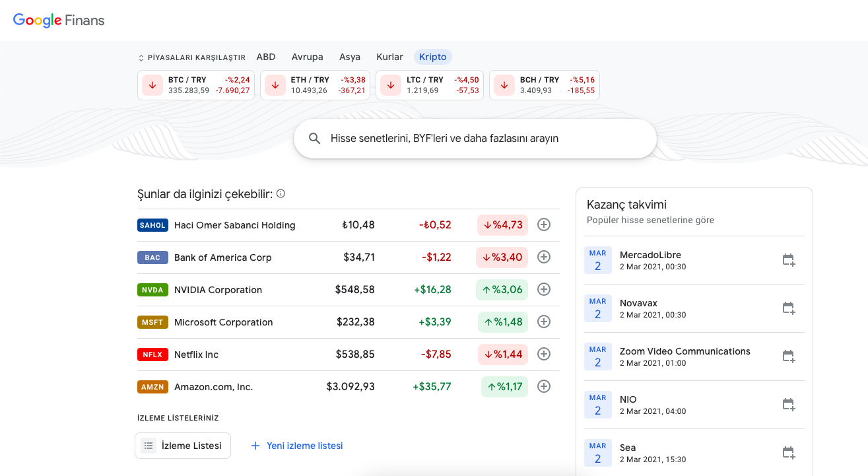This screenshot has height=476, width=868.
Task: Add Netflix Inc to watchlist
Action: click(544, 354)
